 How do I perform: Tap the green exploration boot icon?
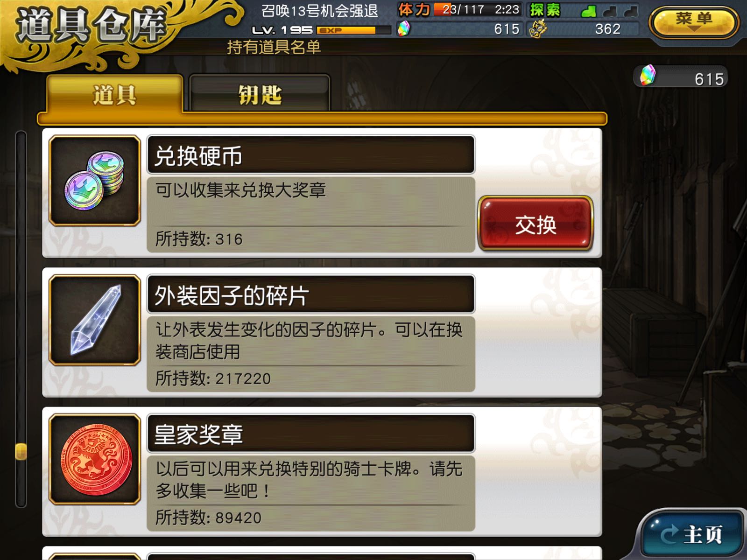589,11
